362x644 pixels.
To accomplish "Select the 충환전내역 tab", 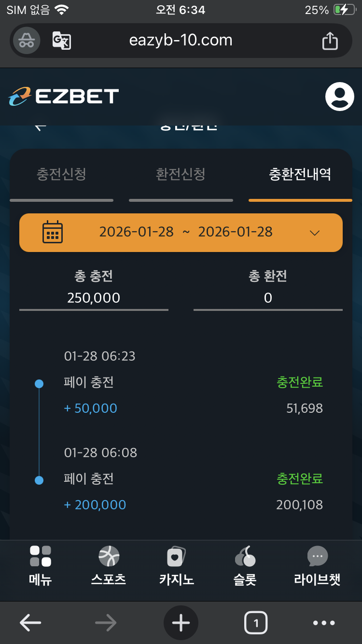I will pyautogui.click(x=300, y=174).
